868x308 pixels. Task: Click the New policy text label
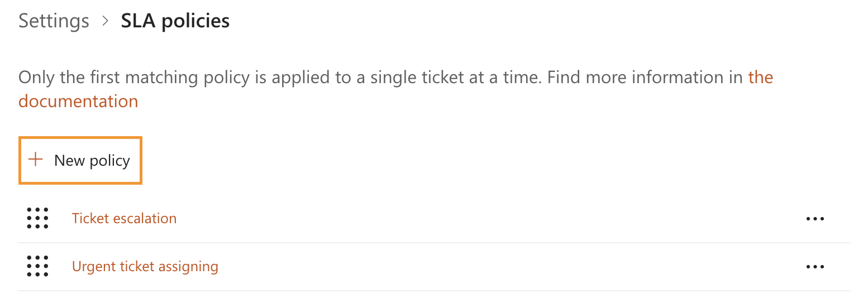[92, 161]
